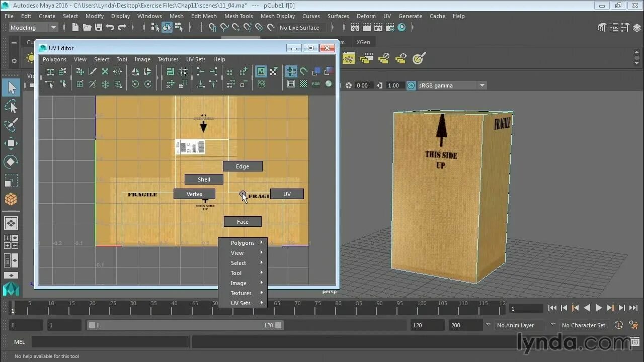Toggle Snap to curves magnet icon
The height and width of the screenshot is (362, 644).
point(224,28)
